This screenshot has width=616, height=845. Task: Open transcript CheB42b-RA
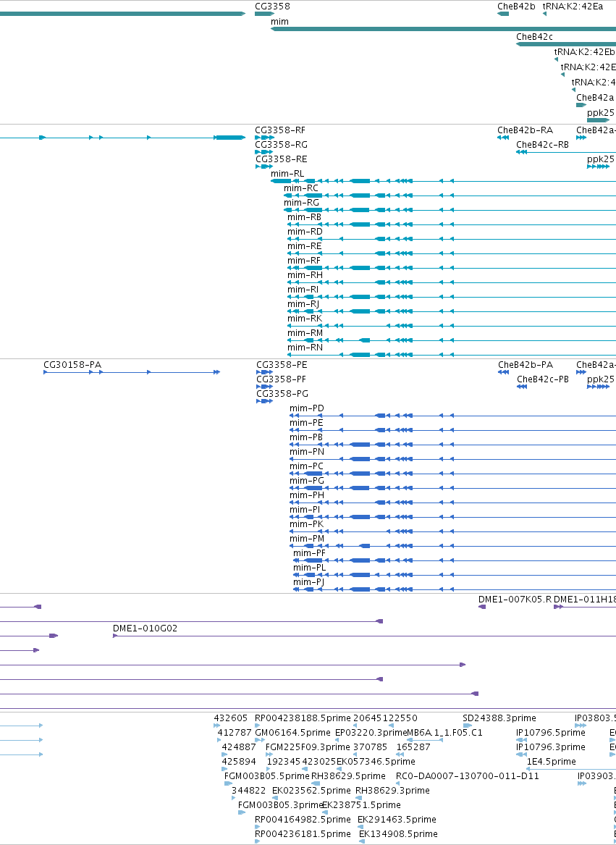[x=525, y=130]
